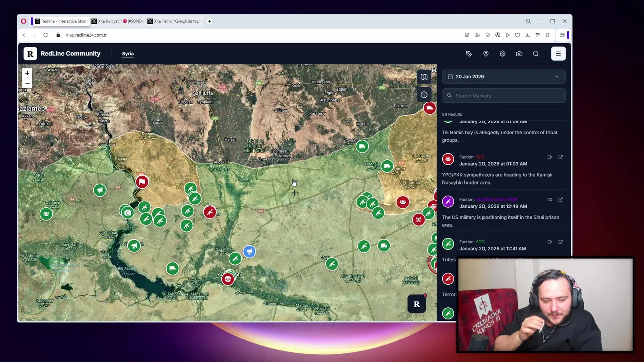
Task: Select 'The US military is positioning' entry text
Action: click(501, 221)
